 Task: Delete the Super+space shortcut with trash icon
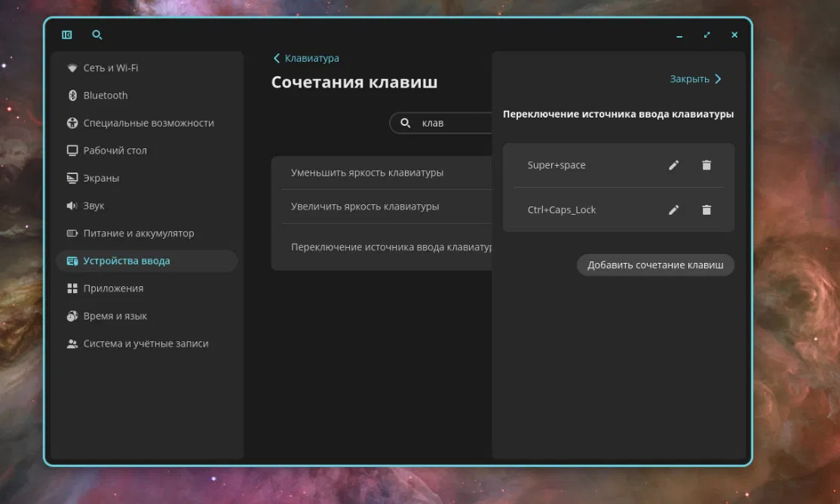click(x=707, y=165)
